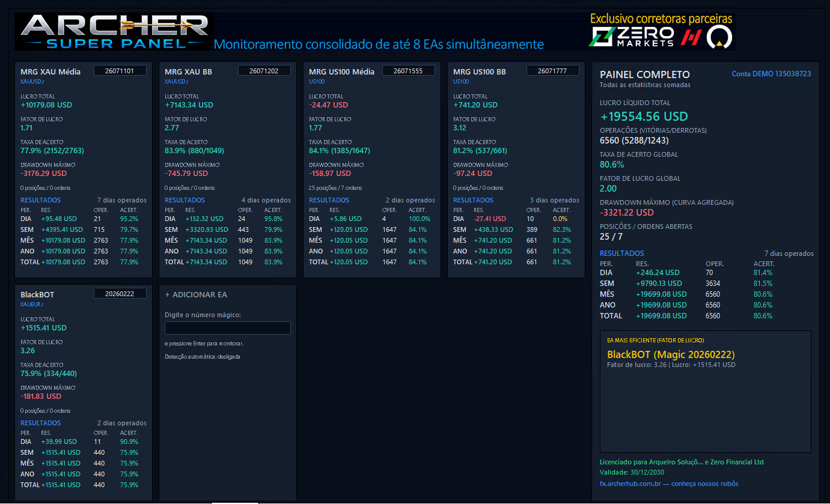Click the 6560 (5288/1243) operations value

[634, 141]
